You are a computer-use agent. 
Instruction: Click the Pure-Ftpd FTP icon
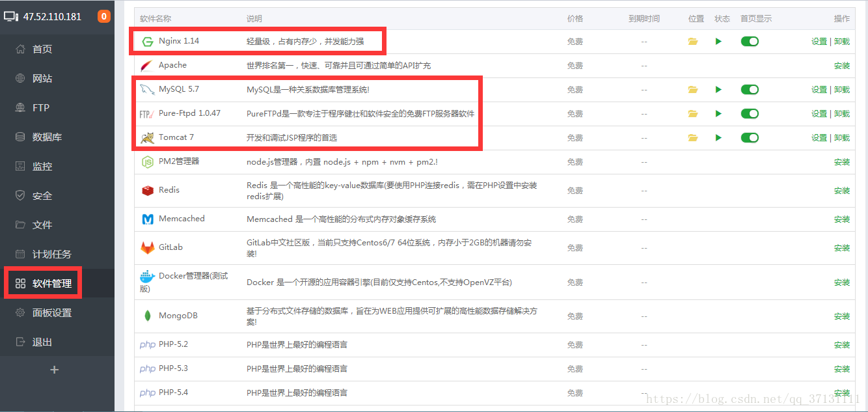point(146,114)
